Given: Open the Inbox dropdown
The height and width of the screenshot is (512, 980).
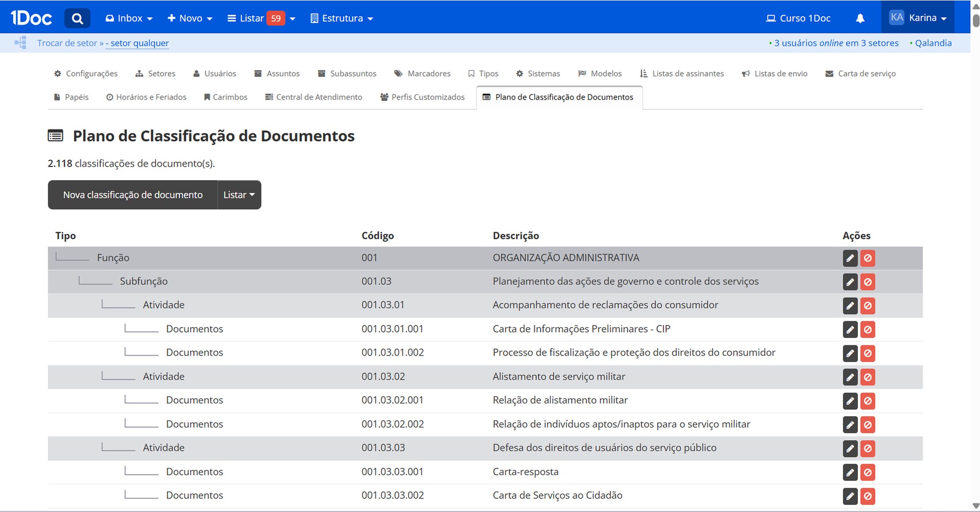Looking at the screenshot, I should tap(129, 18).
